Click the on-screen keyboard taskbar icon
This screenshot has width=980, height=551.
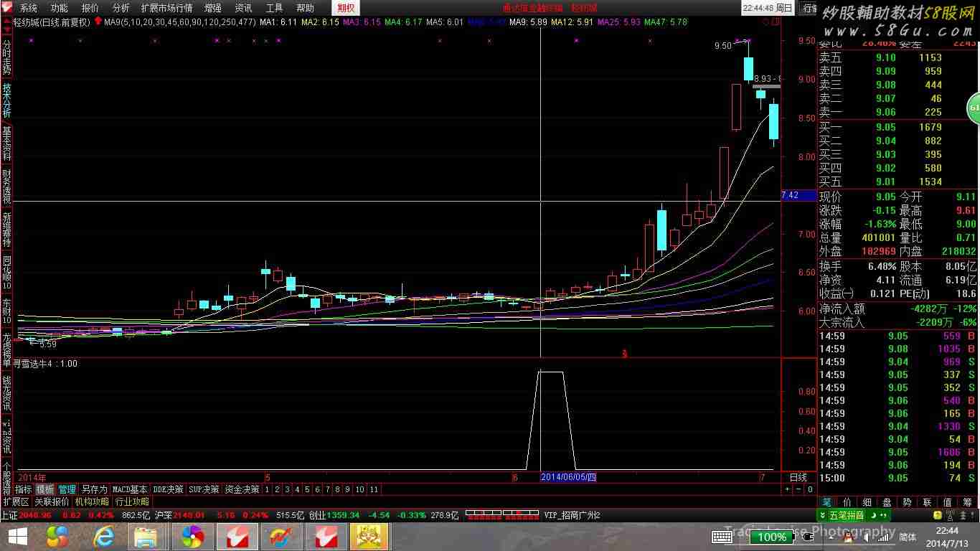pos(722,537)
